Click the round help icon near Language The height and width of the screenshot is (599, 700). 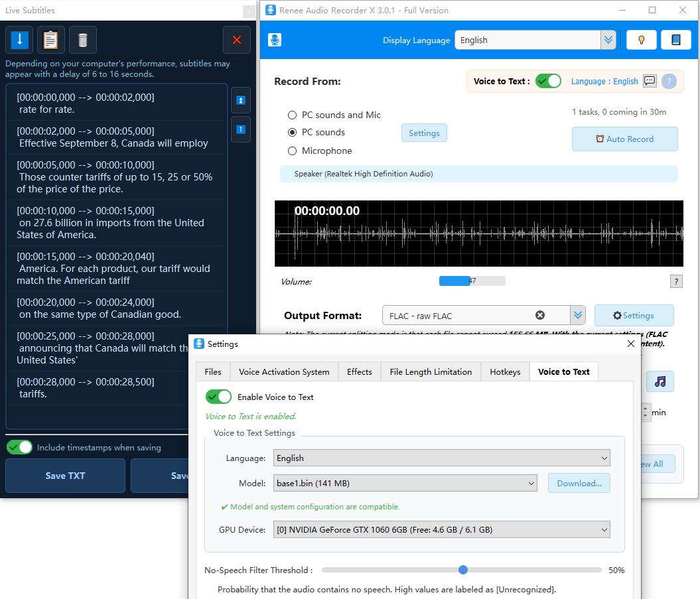coord(669,81)
